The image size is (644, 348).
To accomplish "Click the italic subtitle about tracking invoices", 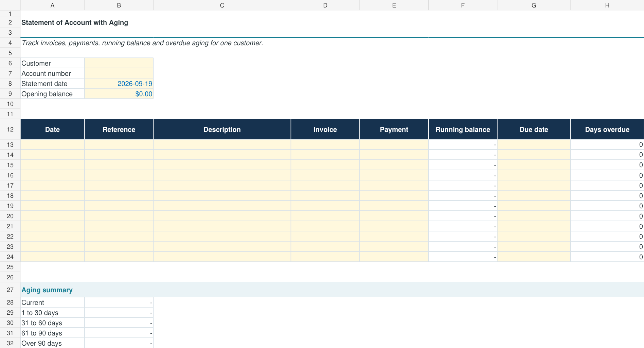I will click(x=142, y=43).
